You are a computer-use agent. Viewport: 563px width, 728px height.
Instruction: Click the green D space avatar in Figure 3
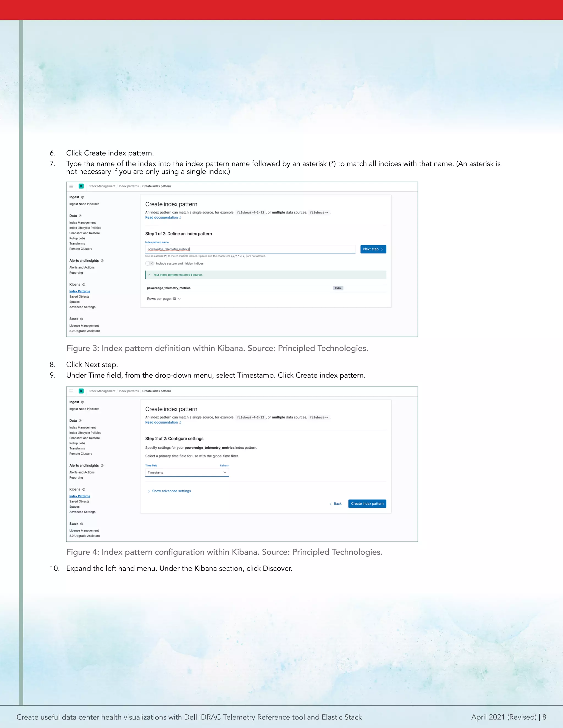[x=81, y=186]
